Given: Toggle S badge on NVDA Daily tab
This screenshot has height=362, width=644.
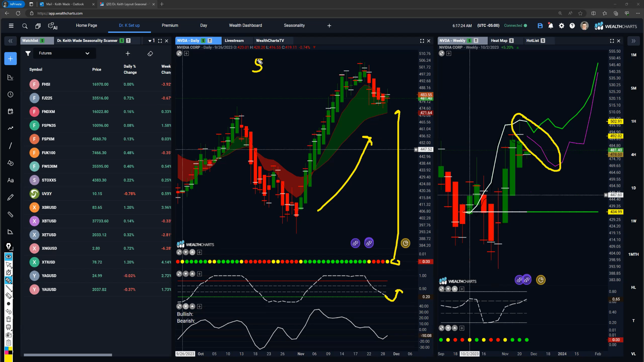Looking at the screenshot, I should (x=203, y=41).
